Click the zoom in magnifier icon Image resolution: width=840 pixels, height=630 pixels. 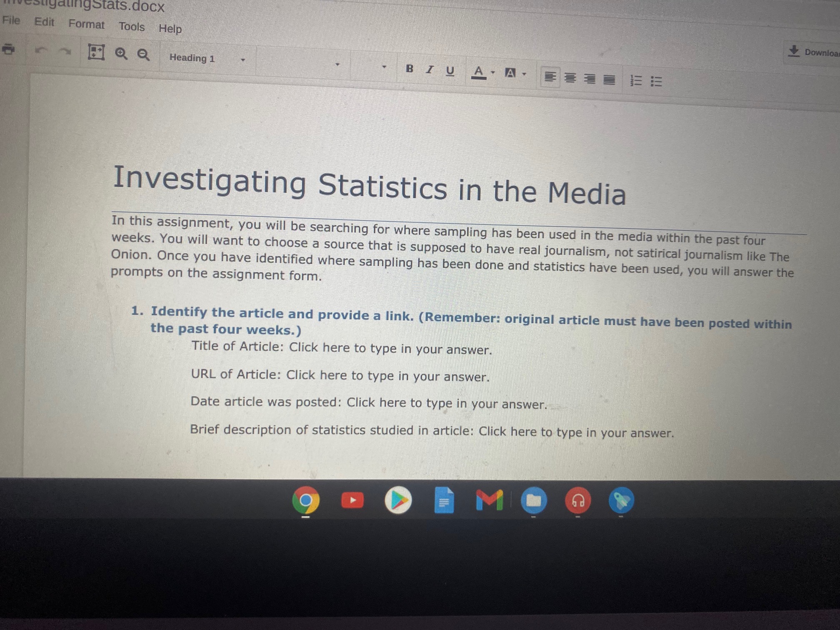120,54
